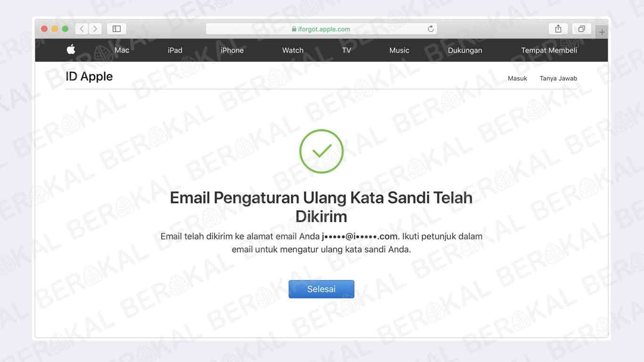Open Tempat Membeli navigation item
Screen dimensions: 644x362
pyautogui.click(x=549, y=50)
